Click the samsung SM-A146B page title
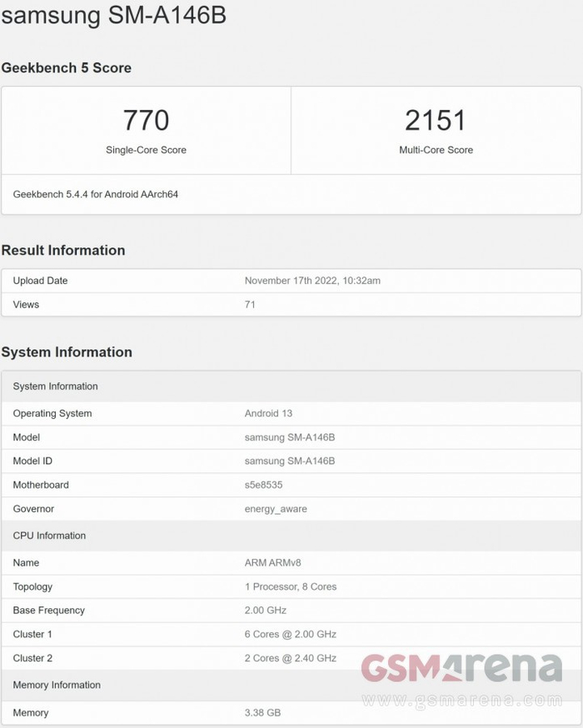Screen dimensions: 583x728 point(114,14)
